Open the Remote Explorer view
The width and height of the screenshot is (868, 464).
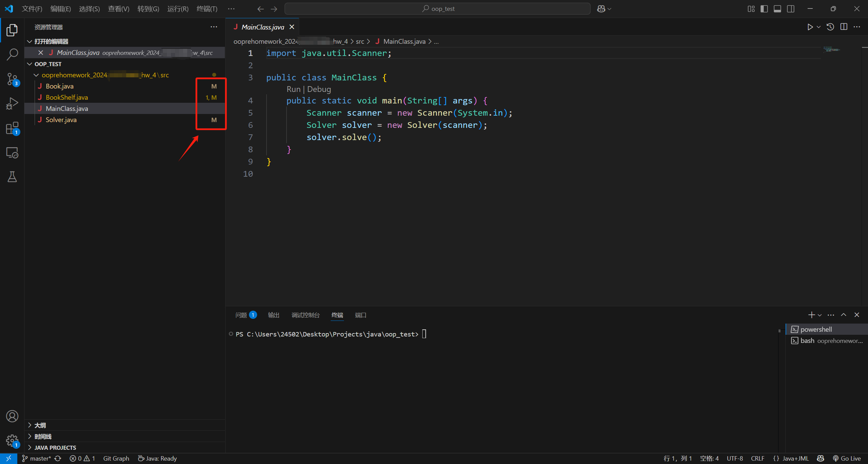[x=12, y=153]
